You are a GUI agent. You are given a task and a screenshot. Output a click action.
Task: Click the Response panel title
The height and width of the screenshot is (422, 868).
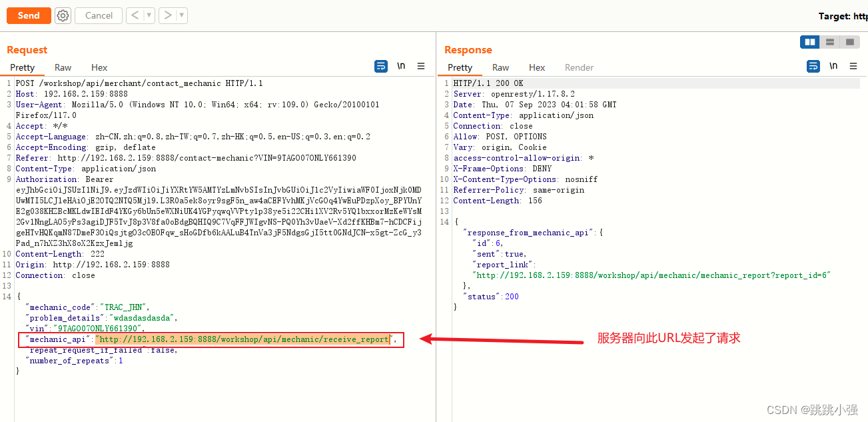pos(468,50)
